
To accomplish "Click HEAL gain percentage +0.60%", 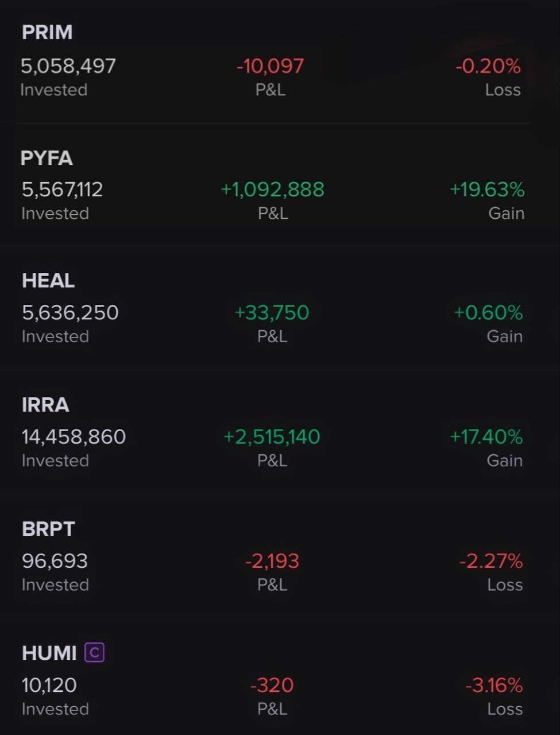I will [x=488, y=312].
